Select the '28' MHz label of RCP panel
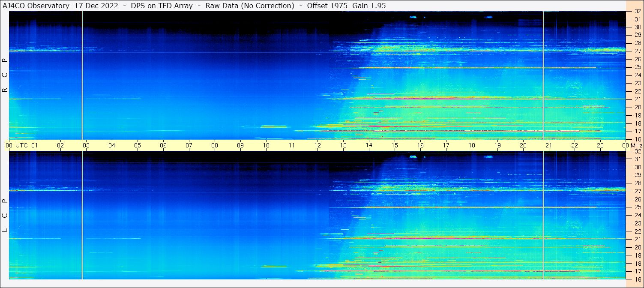644x288 pixels. pos(637,43)
